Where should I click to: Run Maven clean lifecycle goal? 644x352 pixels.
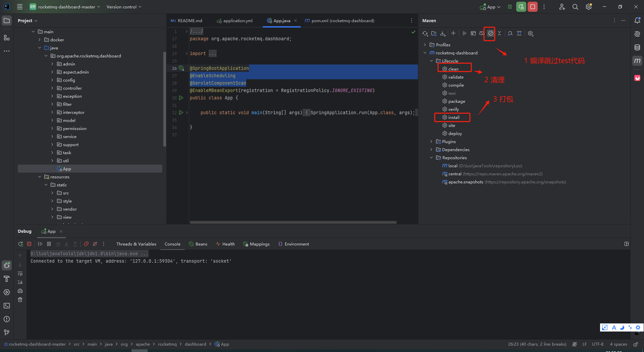coord(453,69)
